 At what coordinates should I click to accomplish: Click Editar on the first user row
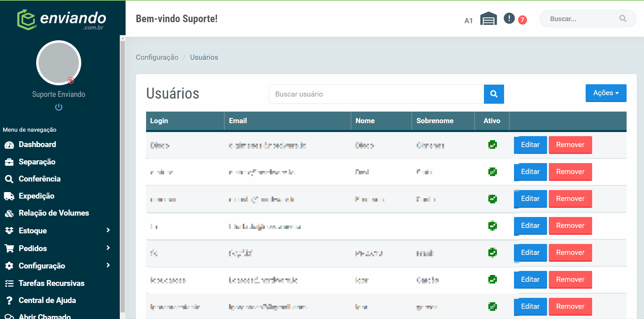(530, 145)
